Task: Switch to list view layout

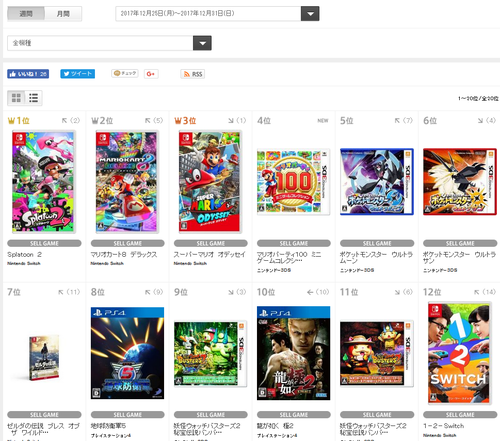Action: tap(33, 98)
